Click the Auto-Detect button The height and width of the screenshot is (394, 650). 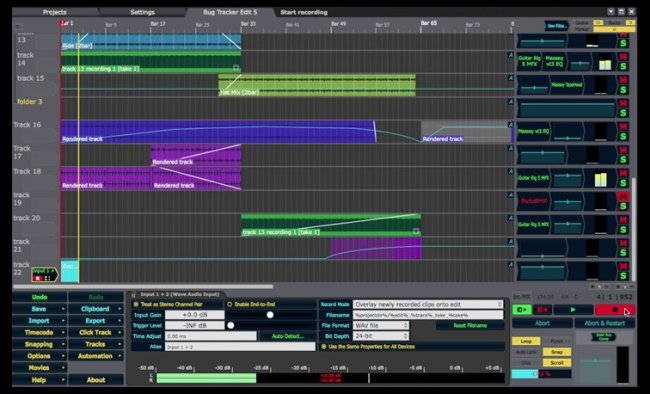click(x=287, y=336)
